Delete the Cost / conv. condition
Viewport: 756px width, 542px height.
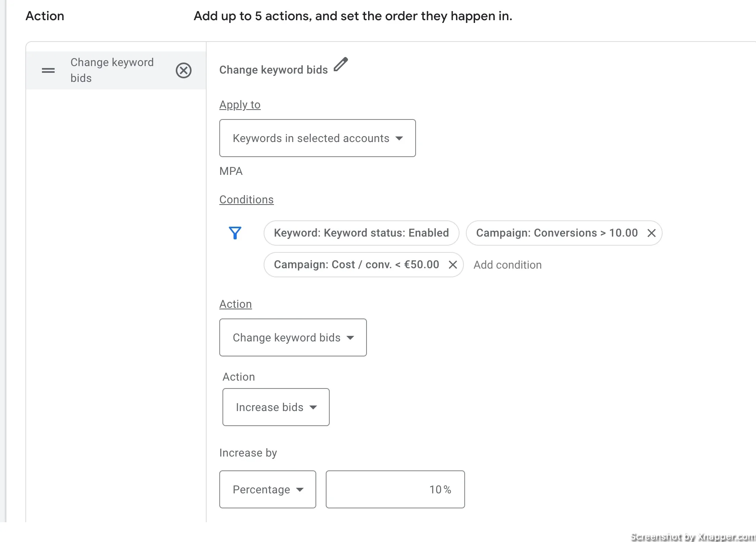[x=453, y=265]
